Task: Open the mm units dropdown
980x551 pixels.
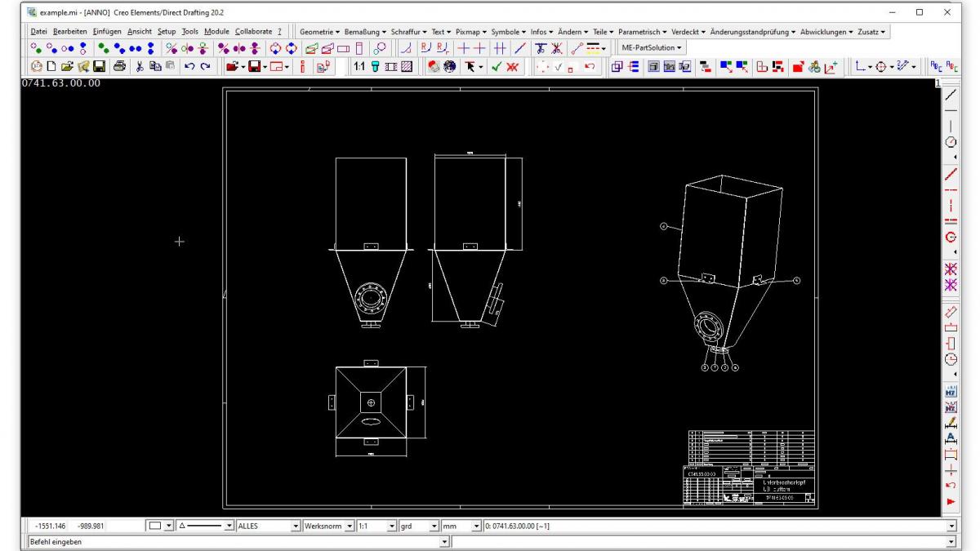Action: coord(476,525)
